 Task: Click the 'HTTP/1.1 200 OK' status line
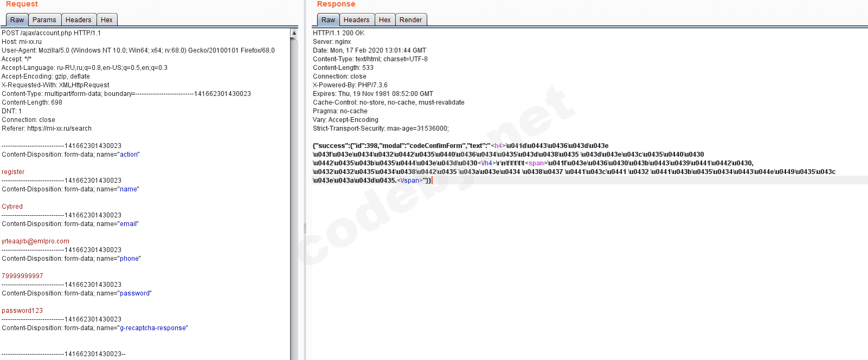point(339,33)
